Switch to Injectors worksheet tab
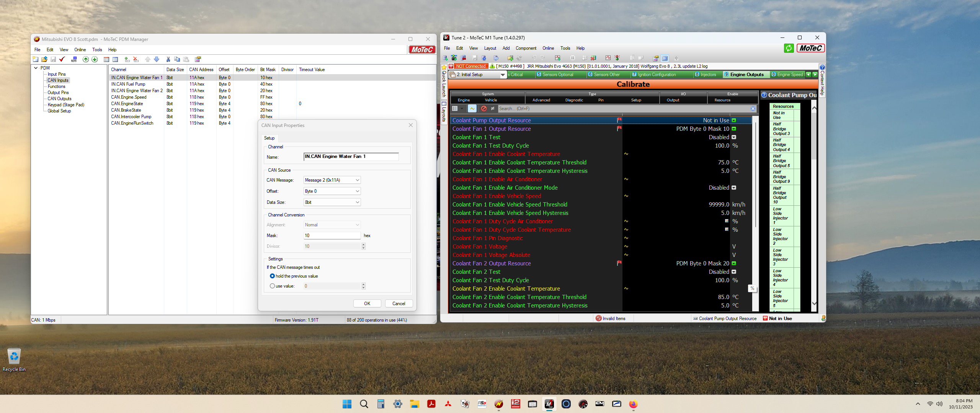980x413 pixels. [x=708, y=75]
